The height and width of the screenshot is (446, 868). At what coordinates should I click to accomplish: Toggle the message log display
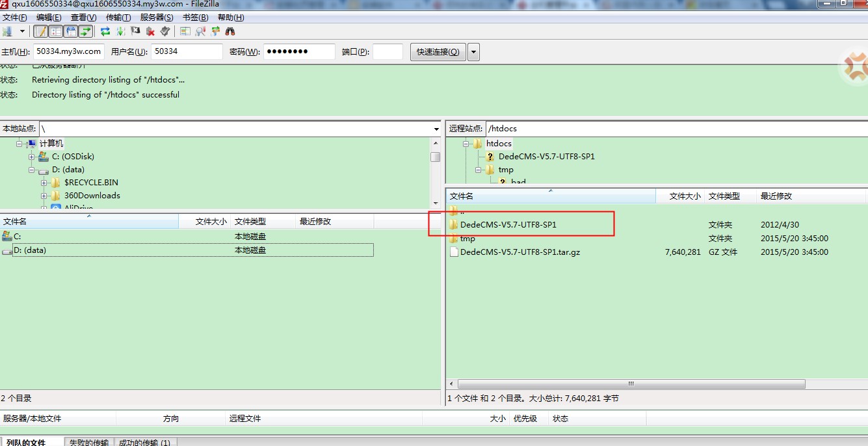[41, 31]
